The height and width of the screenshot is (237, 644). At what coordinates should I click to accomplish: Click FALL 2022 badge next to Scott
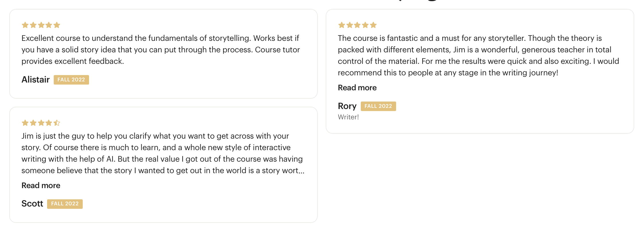click(x=65, y=204)
